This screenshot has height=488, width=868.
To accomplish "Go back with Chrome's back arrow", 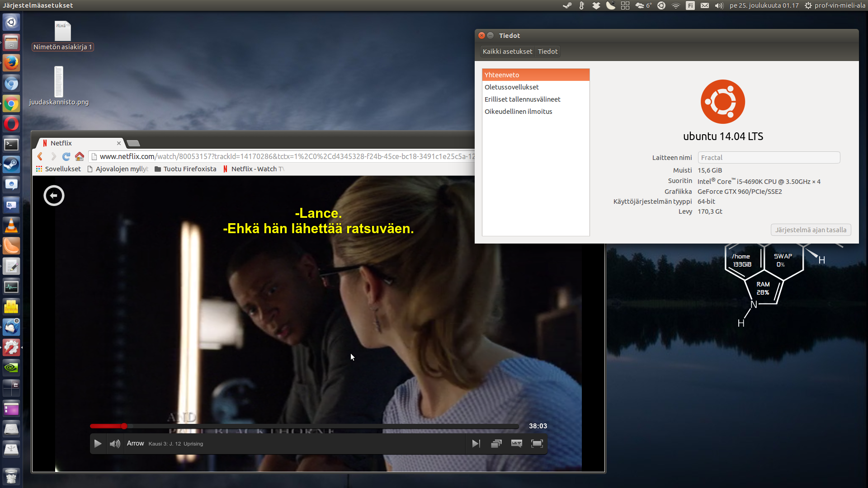I will (40, 156).
